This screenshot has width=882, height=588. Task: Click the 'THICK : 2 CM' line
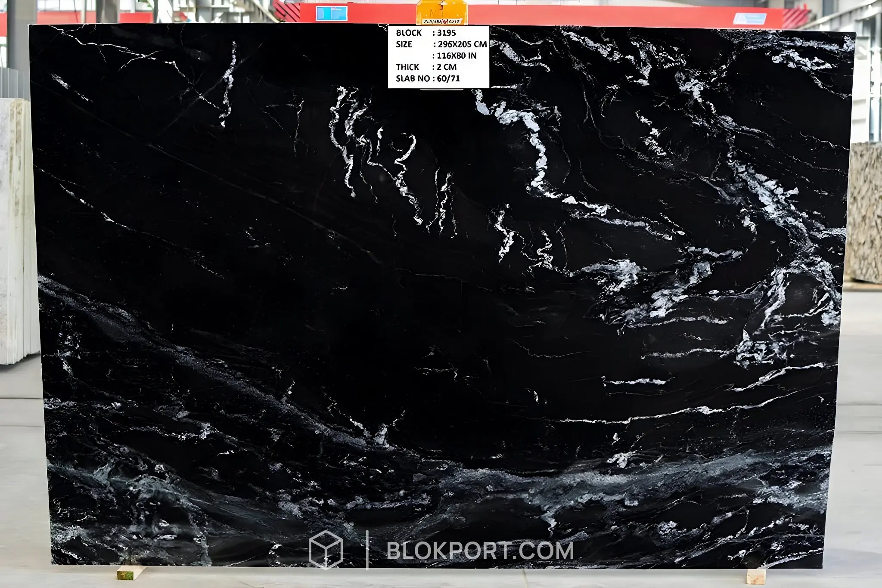426,67
